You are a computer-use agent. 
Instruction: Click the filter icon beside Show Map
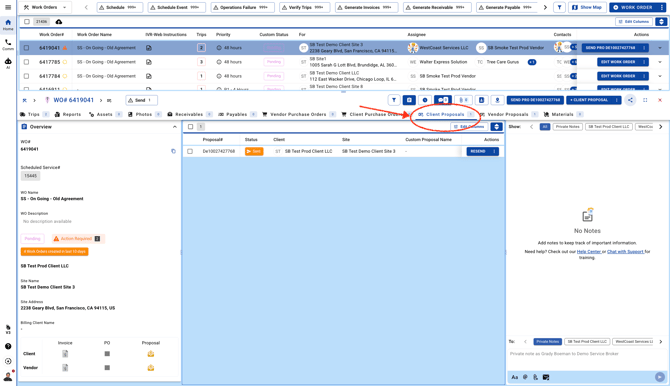(559, 7)
